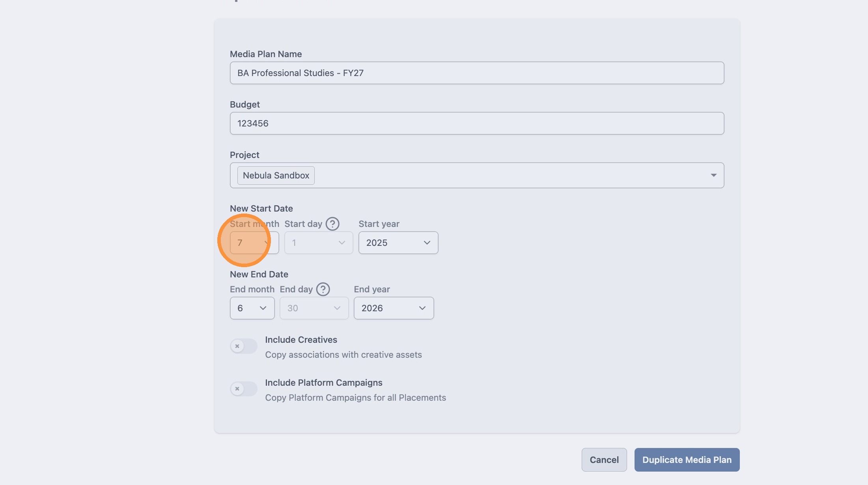
Task: Click the 'New End Date' heading
Action: (259, 274)
